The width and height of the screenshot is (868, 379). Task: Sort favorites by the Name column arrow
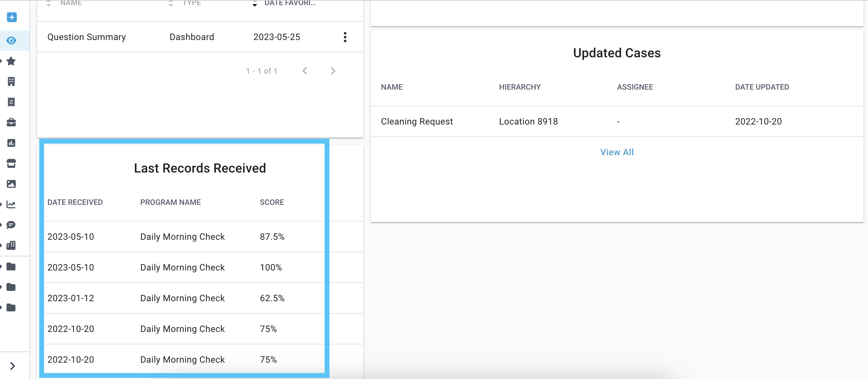(x=48, y=4)
